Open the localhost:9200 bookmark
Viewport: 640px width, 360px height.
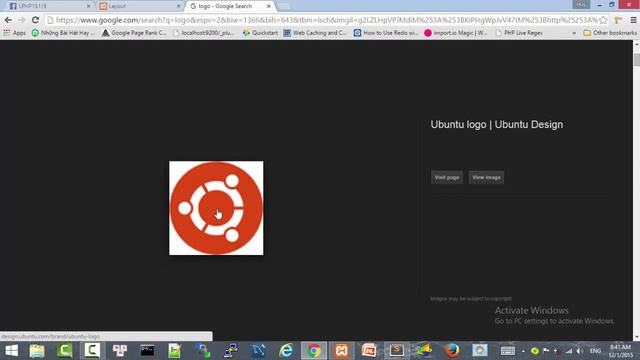(x=204, y=33)
